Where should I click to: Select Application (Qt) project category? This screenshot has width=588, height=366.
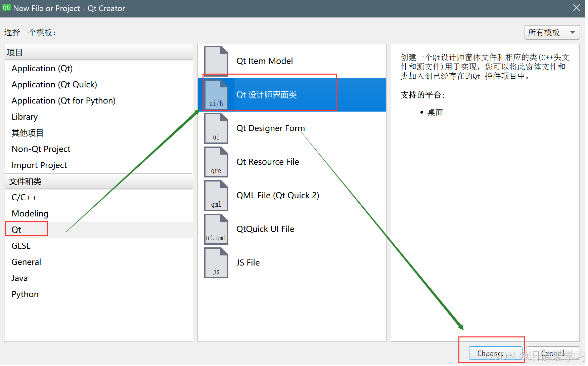tap(99, 68)
